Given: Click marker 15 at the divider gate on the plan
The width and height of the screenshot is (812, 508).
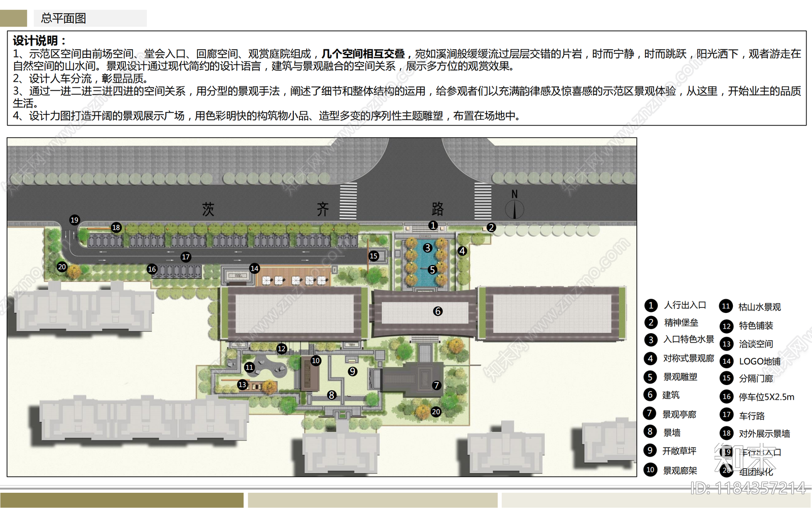Looking at the screenshot, I should point(374,256).
